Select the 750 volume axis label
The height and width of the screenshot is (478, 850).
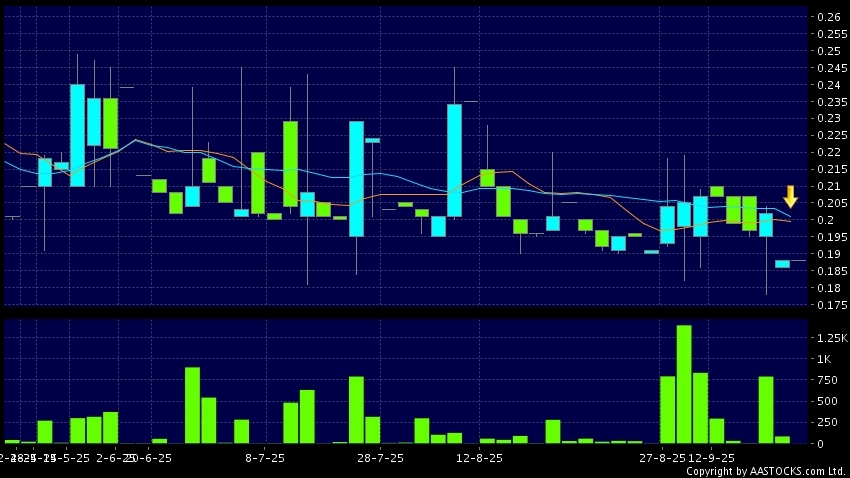pos(827,380)
